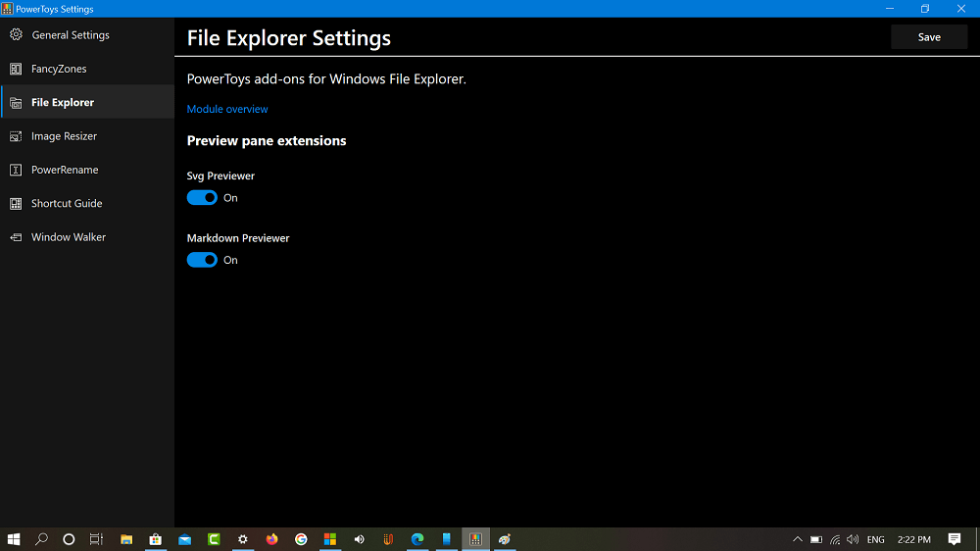Open the Action Center notifications

tap(955, 539)
